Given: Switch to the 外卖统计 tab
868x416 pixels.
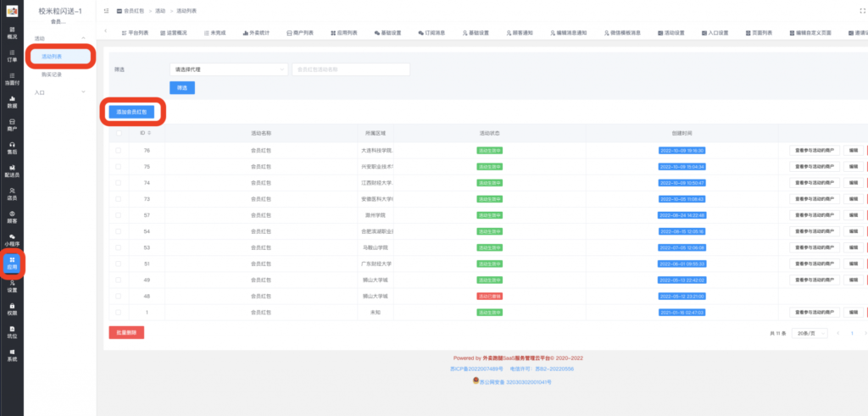Looking at the screenshot, I should [x=258, y=32].
